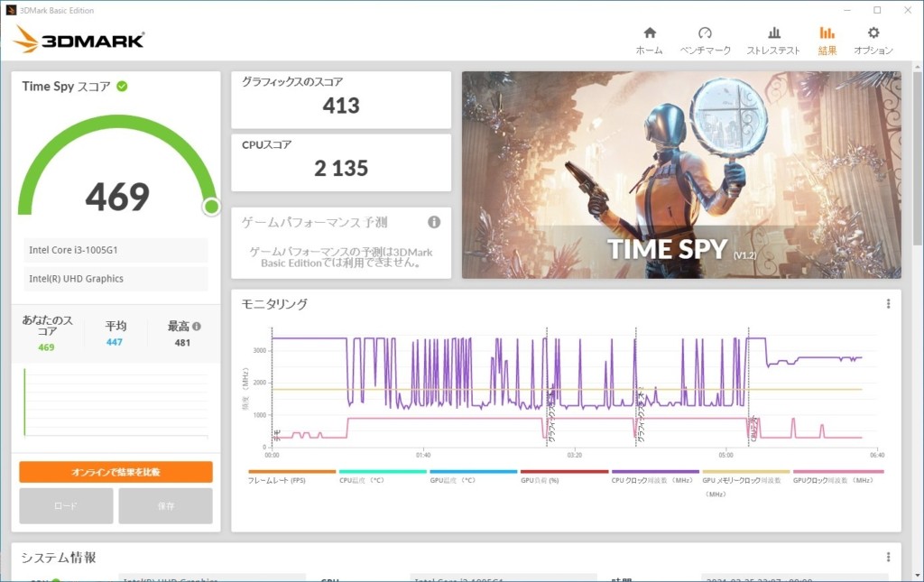
Task: Click the average score value 447
Action: point(115,342)
